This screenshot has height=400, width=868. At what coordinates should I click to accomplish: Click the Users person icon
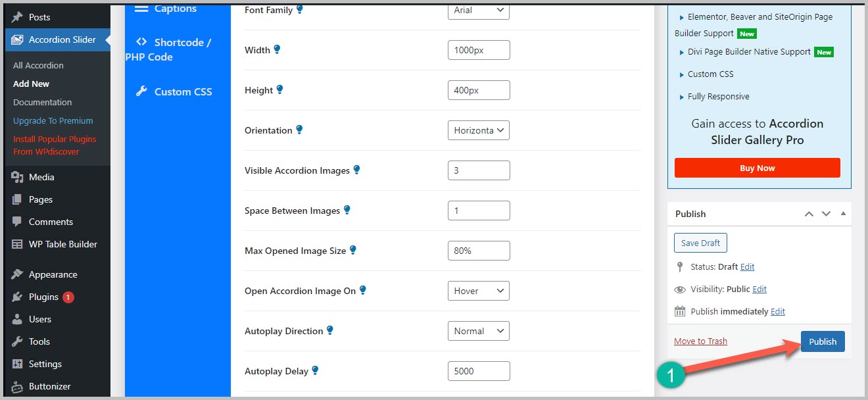click(x=18, y=319)
